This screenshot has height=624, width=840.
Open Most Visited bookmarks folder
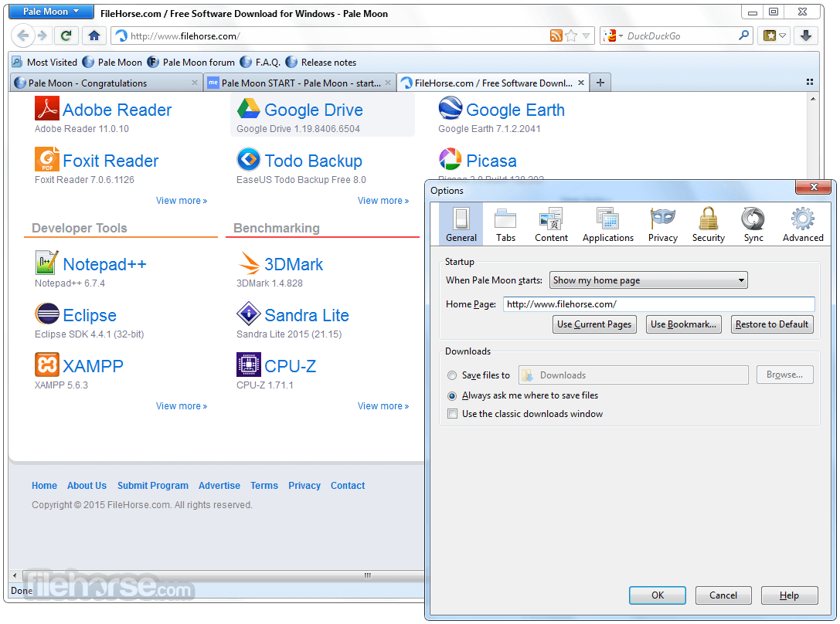click(45, 62)
